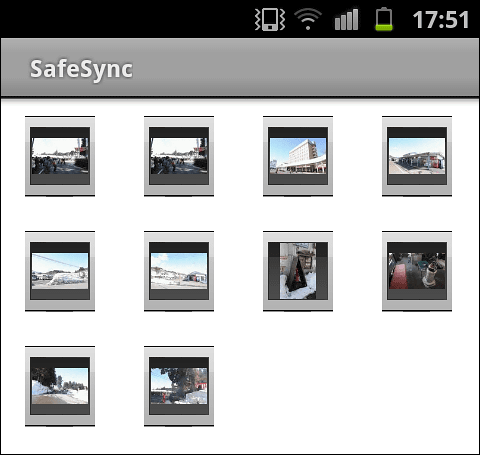View snowy hillside with small house photo
Viewport: 480px width, 455px height.
[179, 271]
